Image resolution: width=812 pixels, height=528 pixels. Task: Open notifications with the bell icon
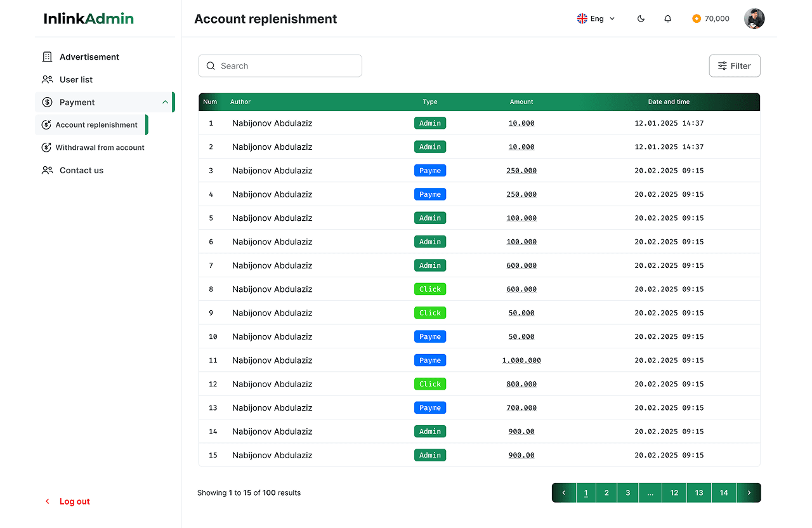coord(667,19)
